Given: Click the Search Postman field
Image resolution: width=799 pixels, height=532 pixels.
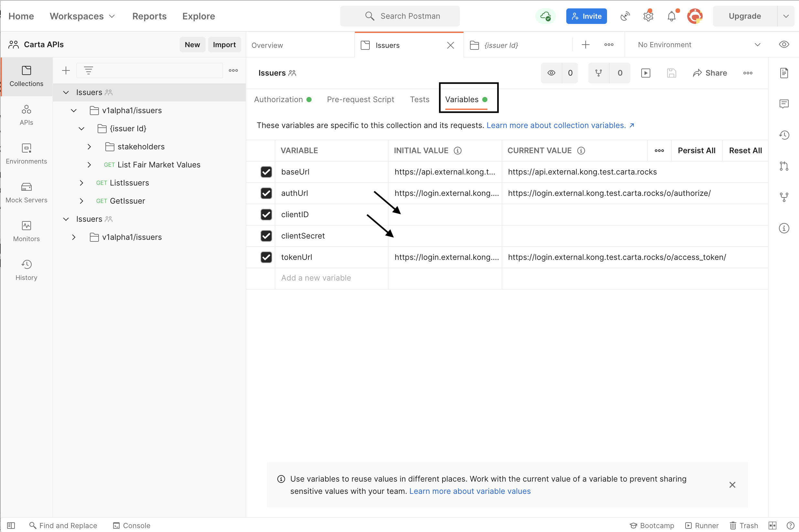Looking at the screenshot, I should (400, 16).
